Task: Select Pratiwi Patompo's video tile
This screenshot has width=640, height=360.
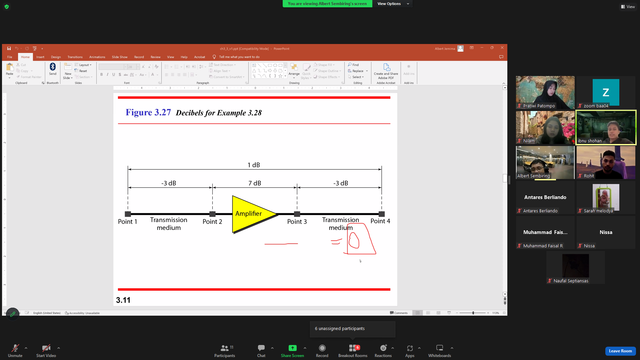Action: (545, 93)
